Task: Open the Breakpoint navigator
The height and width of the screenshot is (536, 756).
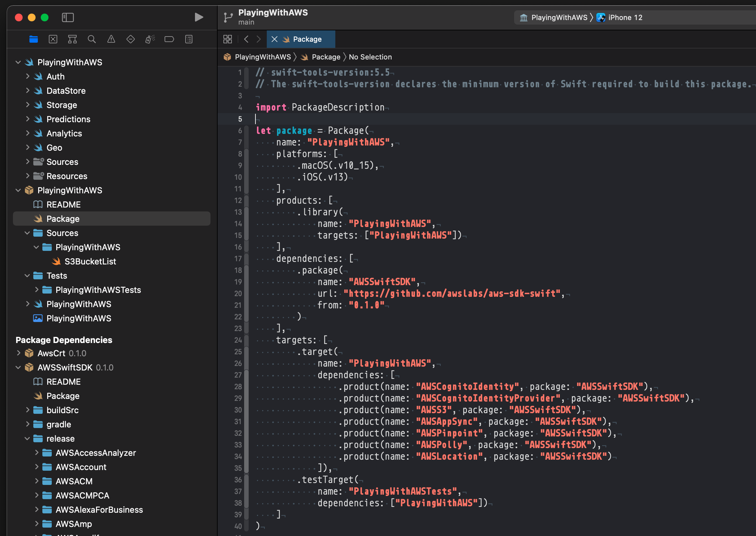Action: (x=169, y=39)
